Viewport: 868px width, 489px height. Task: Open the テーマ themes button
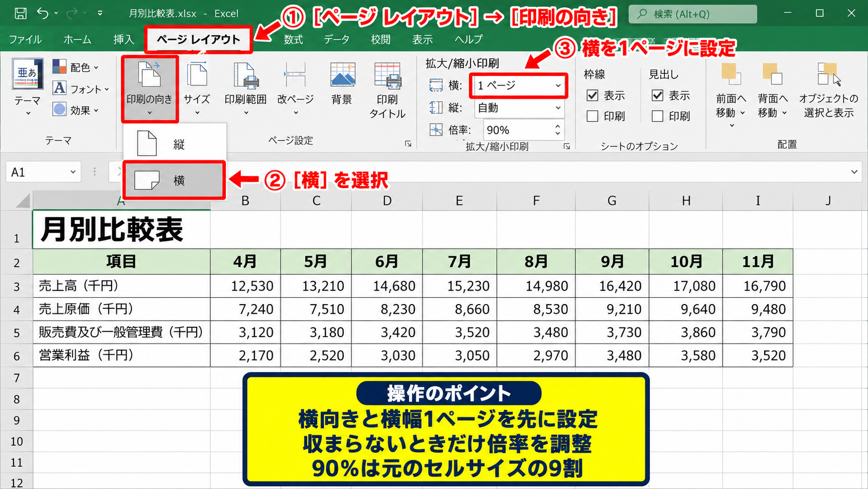pos(28,87)
